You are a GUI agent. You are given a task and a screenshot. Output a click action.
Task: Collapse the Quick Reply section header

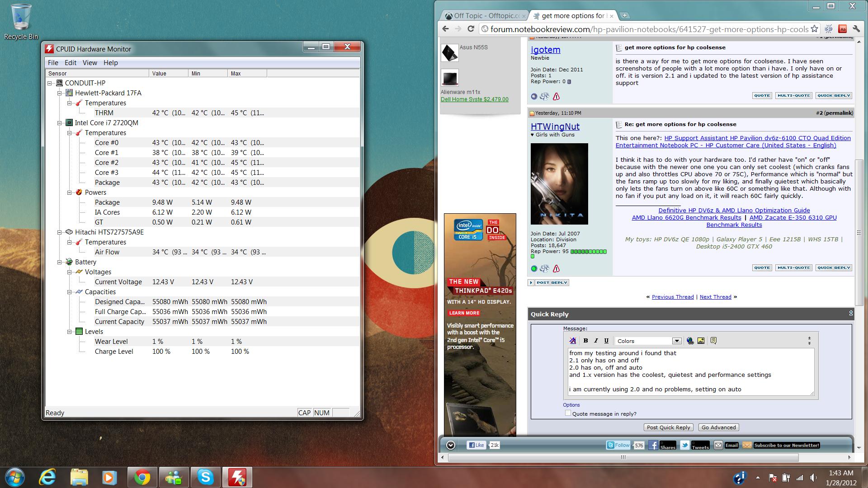pos(850,314)
